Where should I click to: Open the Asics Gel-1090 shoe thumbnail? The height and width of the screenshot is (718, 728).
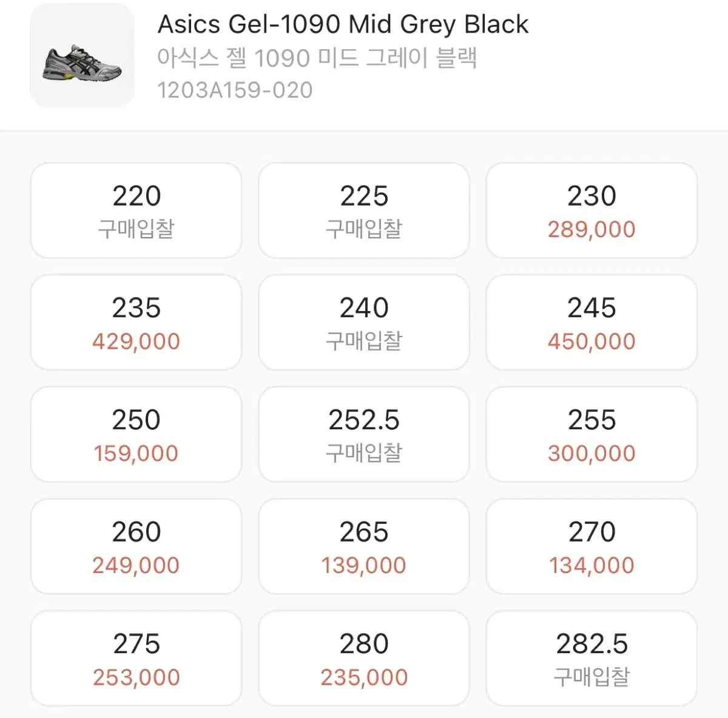pos(82,56)
